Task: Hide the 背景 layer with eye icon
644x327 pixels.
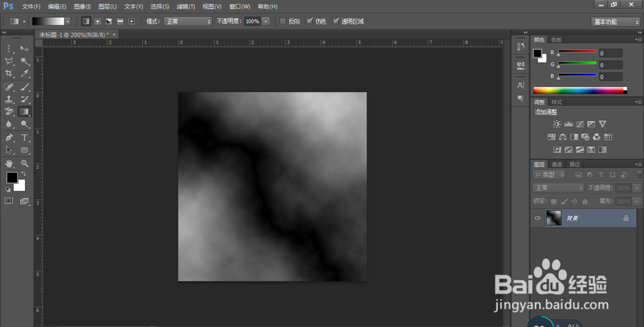Action: tap(537, 218)
